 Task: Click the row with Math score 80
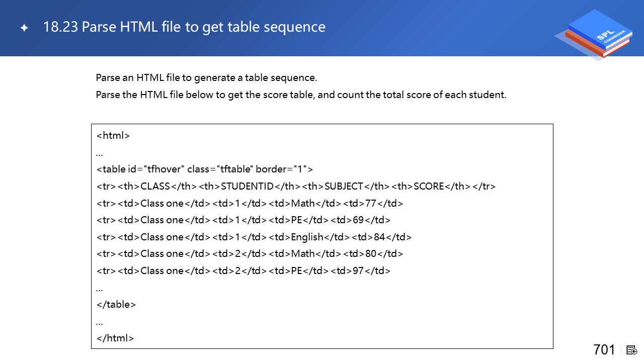point(250,254)
